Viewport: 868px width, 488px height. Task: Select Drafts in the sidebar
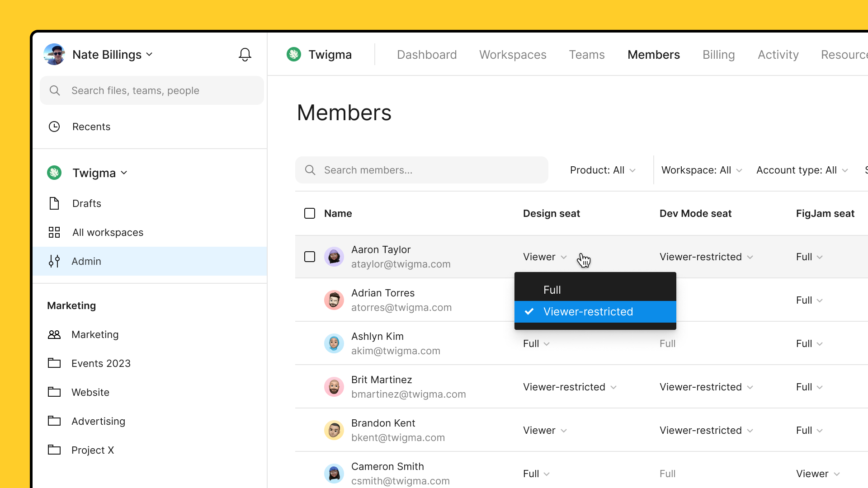[x=87, y=203]
